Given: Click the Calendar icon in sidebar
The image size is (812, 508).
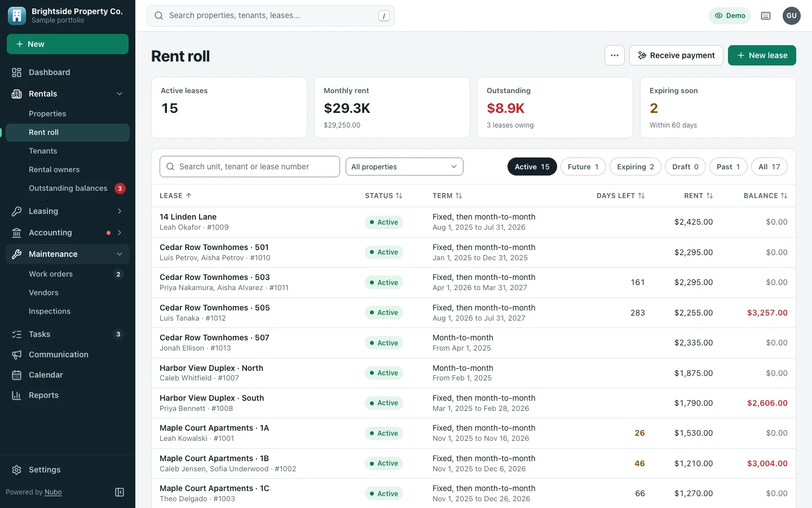Looking at the screenshot, I should tap(17, 375).
